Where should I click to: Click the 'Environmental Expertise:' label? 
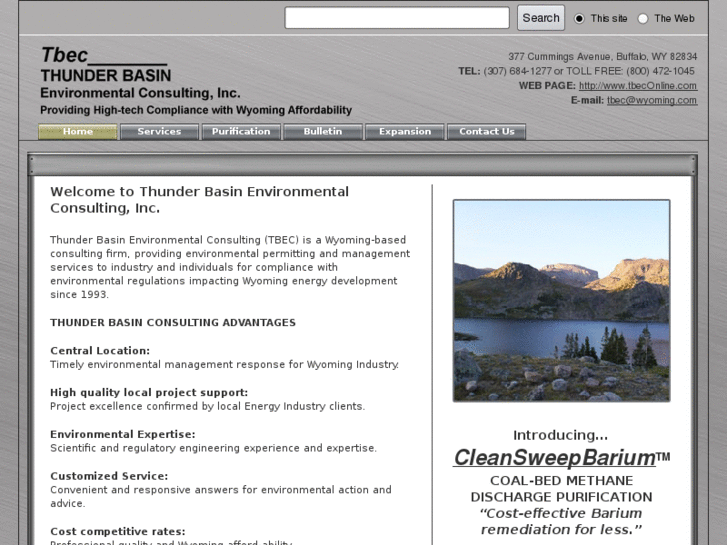[x=123, y=434]
